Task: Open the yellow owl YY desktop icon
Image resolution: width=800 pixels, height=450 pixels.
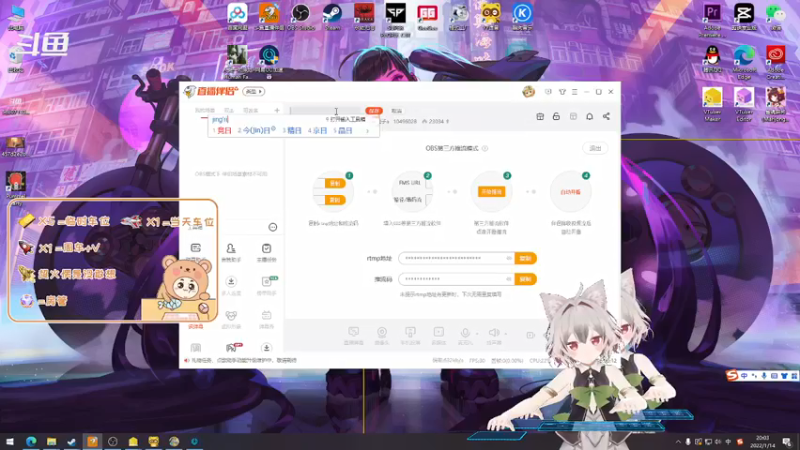Action: point(490,16)
